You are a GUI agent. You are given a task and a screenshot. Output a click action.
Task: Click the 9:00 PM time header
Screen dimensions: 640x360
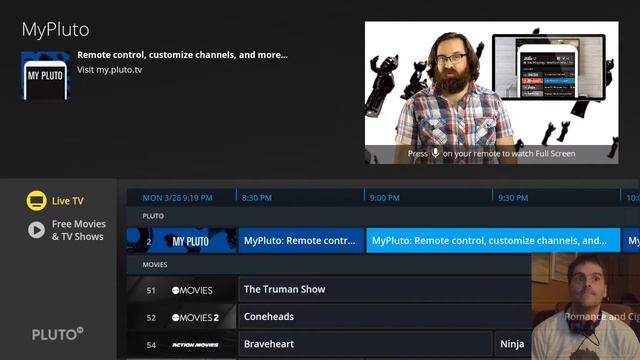coord(384,198)
